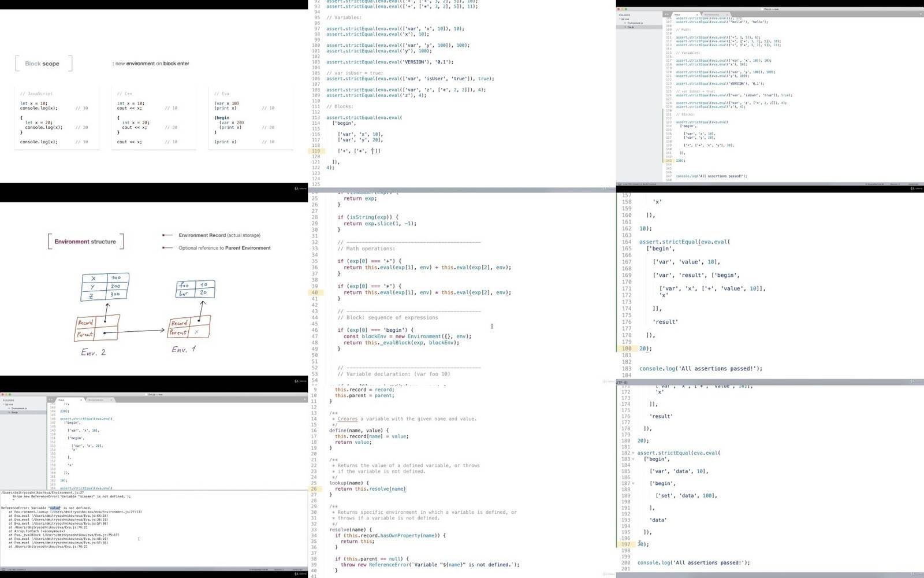Click "this.record = record;" line
Viewport: 924px width, 578px height.
[364, 389]
